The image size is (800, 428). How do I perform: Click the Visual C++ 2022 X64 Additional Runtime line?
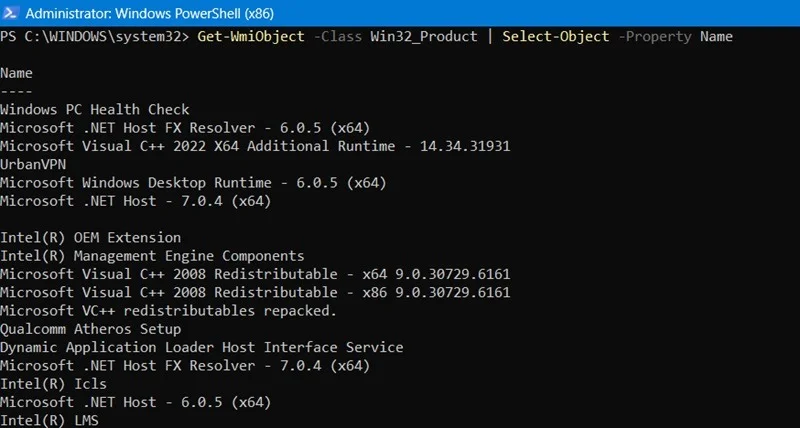tap(255, 146)
